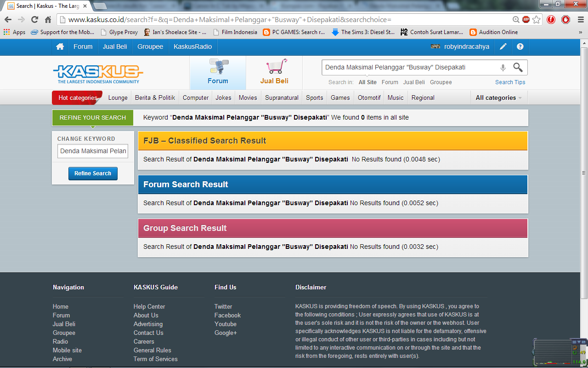Open Forum in top blue bar

pos(83,47)
